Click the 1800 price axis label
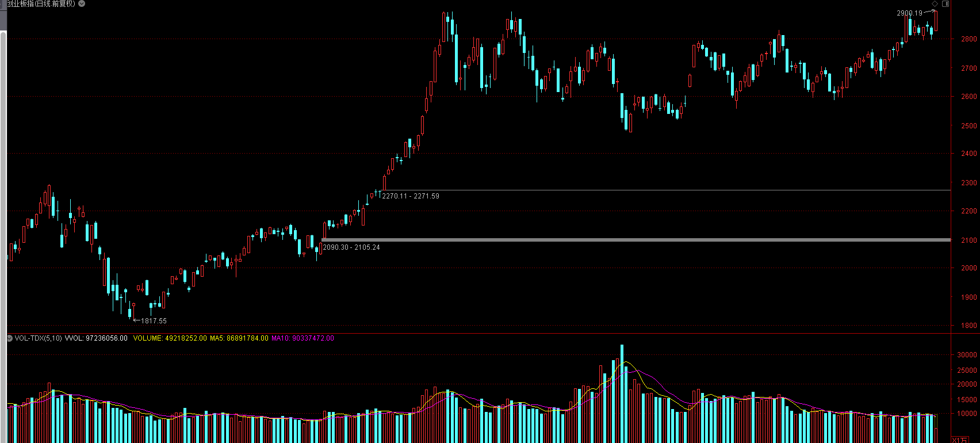The width and height of the screenshot is (980, 443). [968, 326]
